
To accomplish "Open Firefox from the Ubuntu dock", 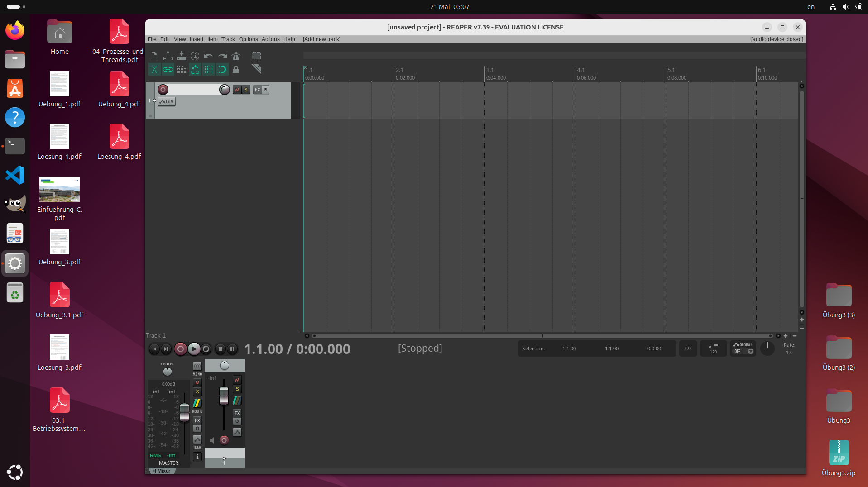I will coord(15,30).
